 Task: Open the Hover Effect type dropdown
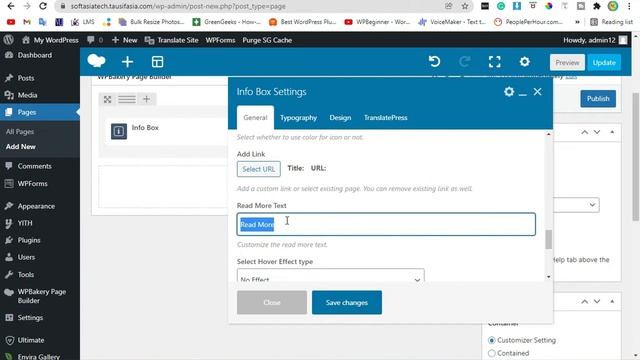pos(331,276)
